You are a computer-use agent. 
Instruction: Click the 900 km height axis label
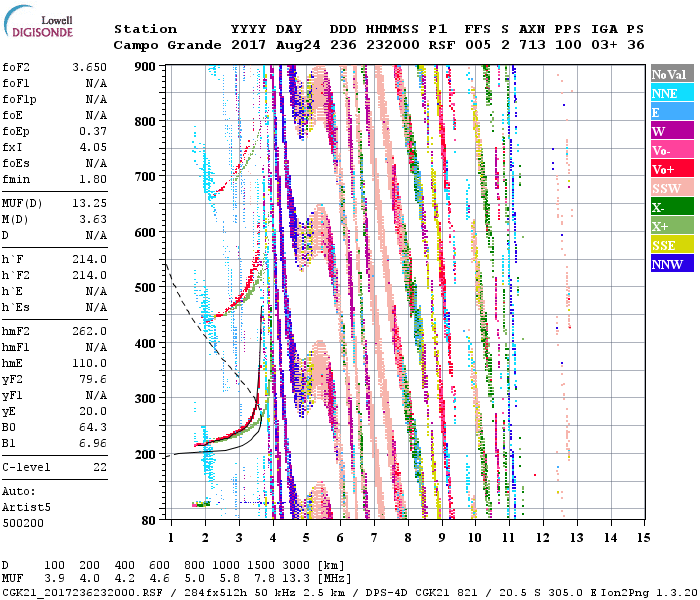(x=146, y=67)
